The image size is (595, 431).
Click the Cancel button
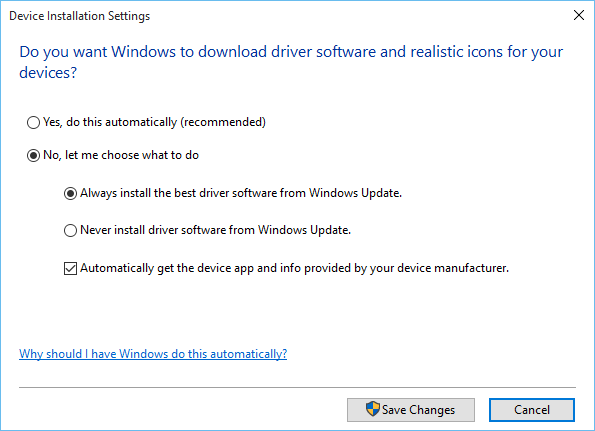tap(532, 410)
